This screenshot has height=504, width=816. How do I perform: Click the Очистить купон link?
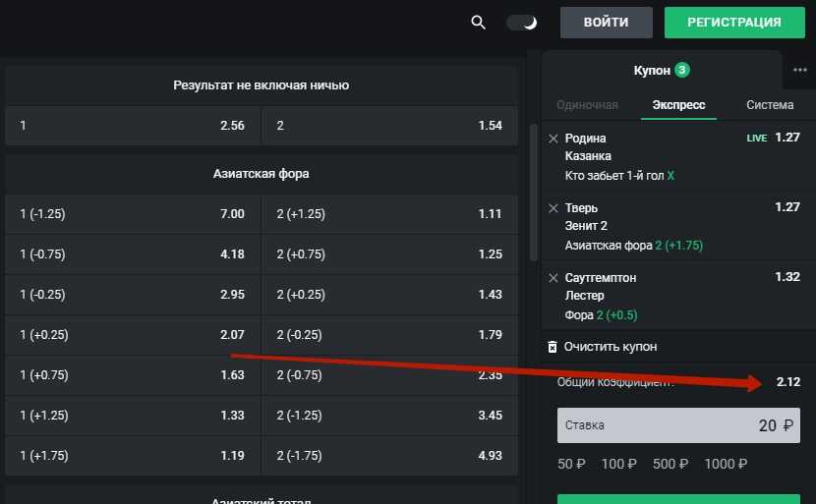click(610, 347)
